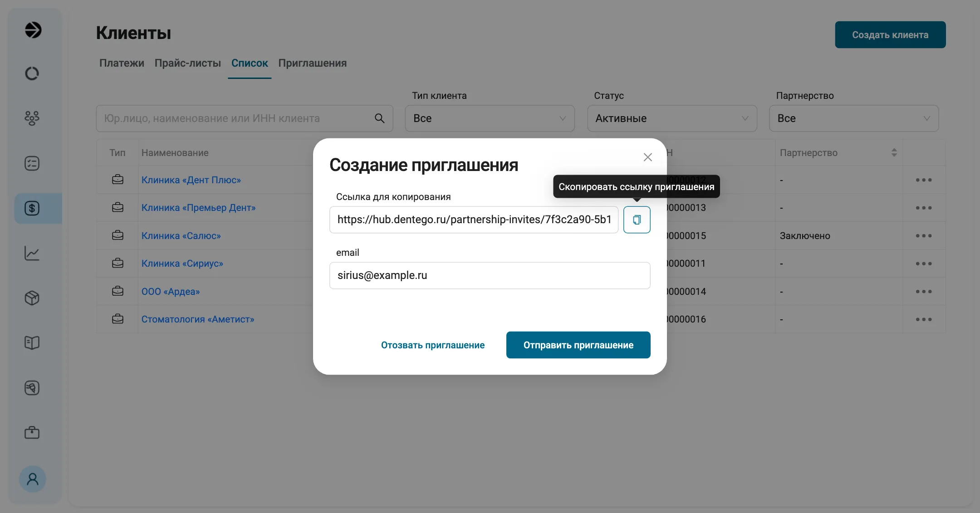Viewport: 980px width, 513px height.
Task: Click briefcase type icon of Клиника «Премьер Дент»
Action: [x=118, y=207]
